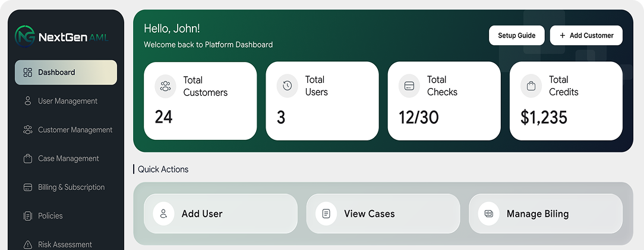Open the Setup Guide button
The height and width of the screenshot is (250, 644).
tap(517, 35)
